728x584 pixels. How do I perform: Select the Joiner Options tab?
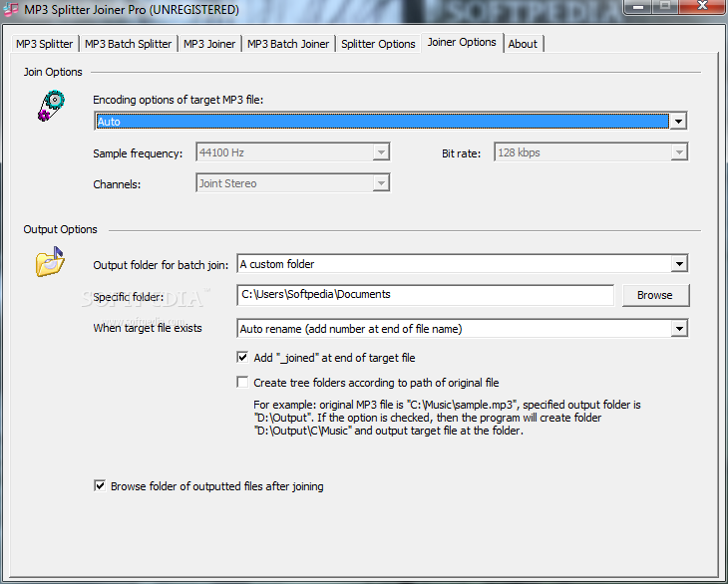462,43
